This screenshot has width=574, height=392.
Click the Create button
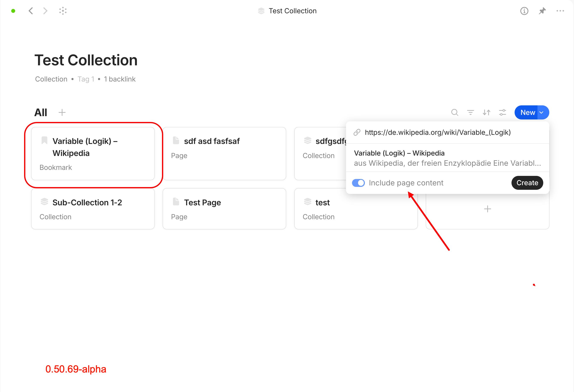click(527, 183)
